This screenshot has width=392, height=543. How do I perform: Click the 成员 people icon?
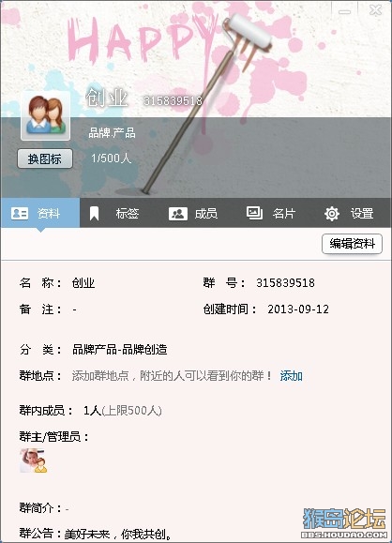pyautogui.click(x=178, y=214)
